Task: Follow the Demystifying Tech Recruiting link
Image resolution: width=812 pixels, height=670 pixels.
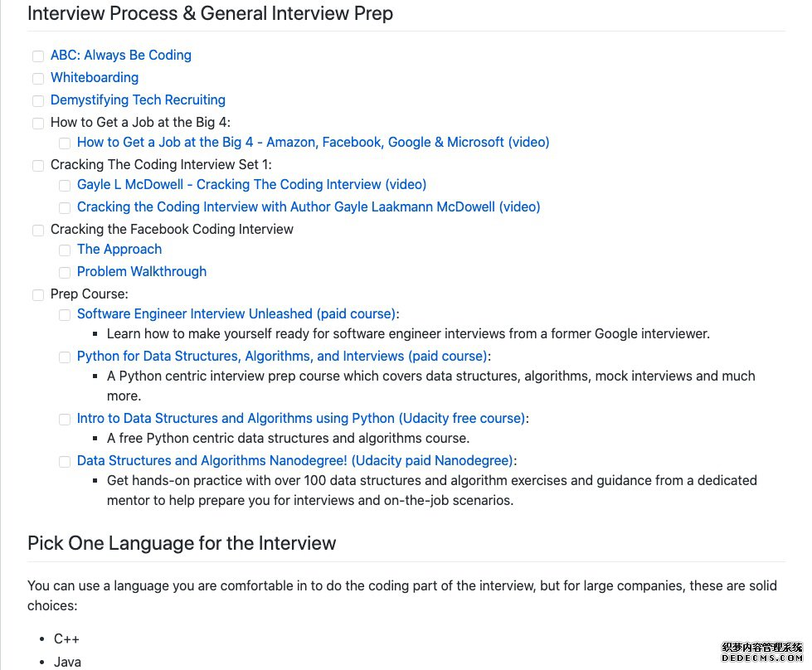Action: click(138, 100)
